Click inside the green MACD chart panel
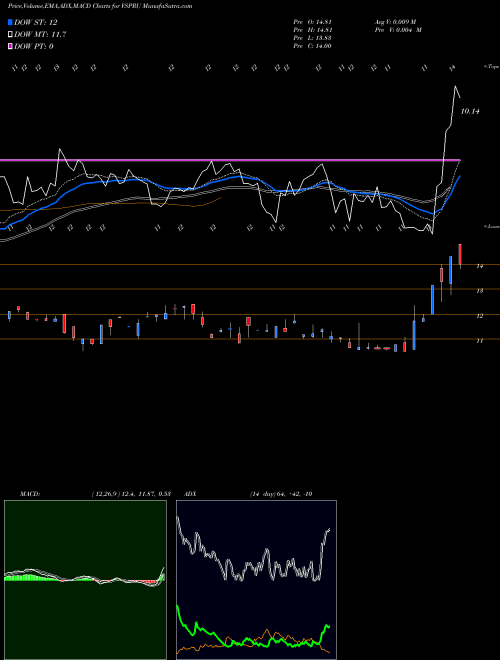The height and width of the screenshot is (660, 500). click(85, 580)
